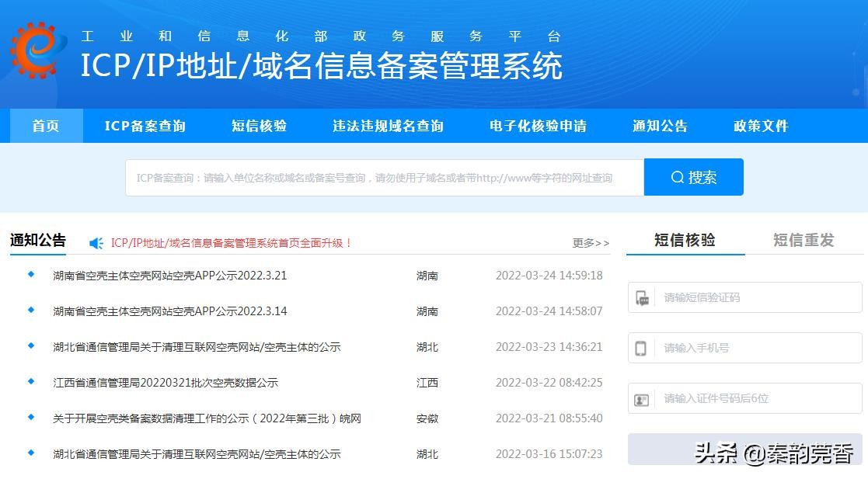Image resolution: width=868 pixels, height=479 pixels.
Task: Click the magnifier icon inside the 搜索 button
Action: (678, 177)
